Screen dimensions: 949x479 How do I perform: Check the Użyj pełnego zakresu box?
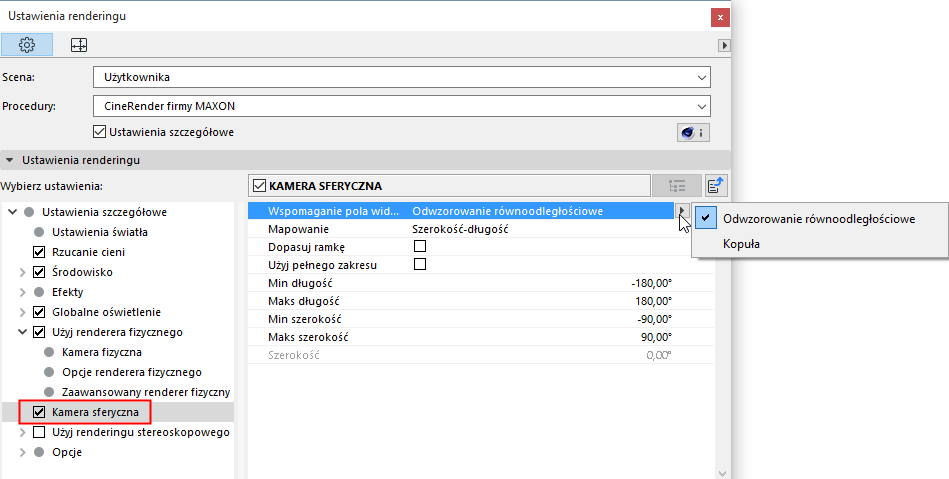(x=419, y=264)
